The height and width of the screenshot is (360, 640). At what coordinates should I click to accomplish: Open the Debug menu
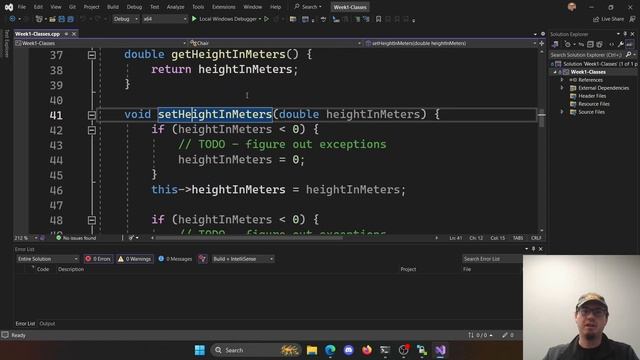134,7
